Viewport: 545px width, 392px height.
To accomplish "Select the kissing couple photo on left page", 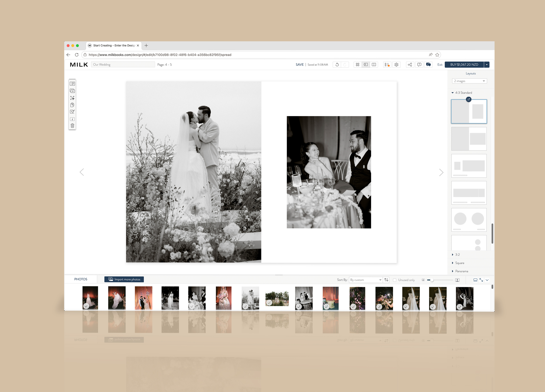I will tap(194, 172).
